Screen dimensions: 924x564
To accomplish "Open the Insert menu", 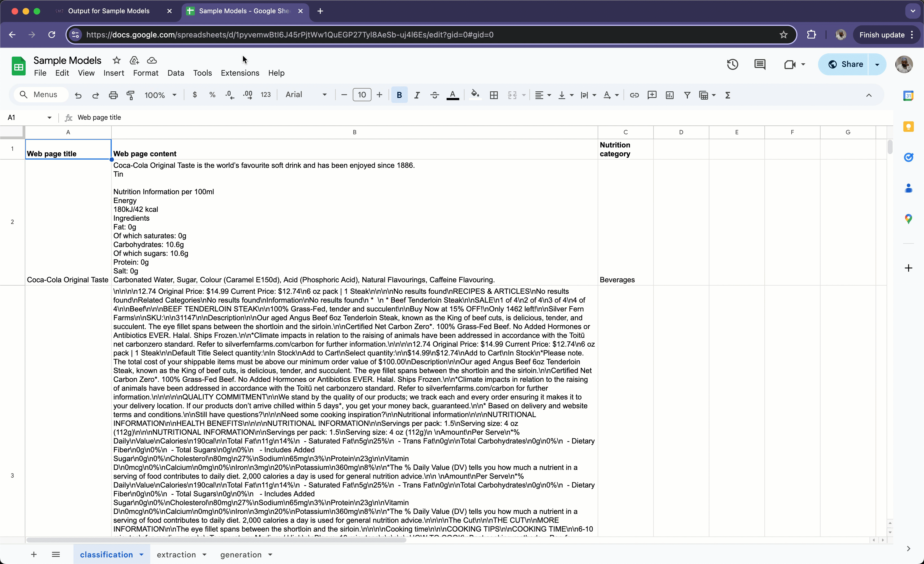I will 114,73.
